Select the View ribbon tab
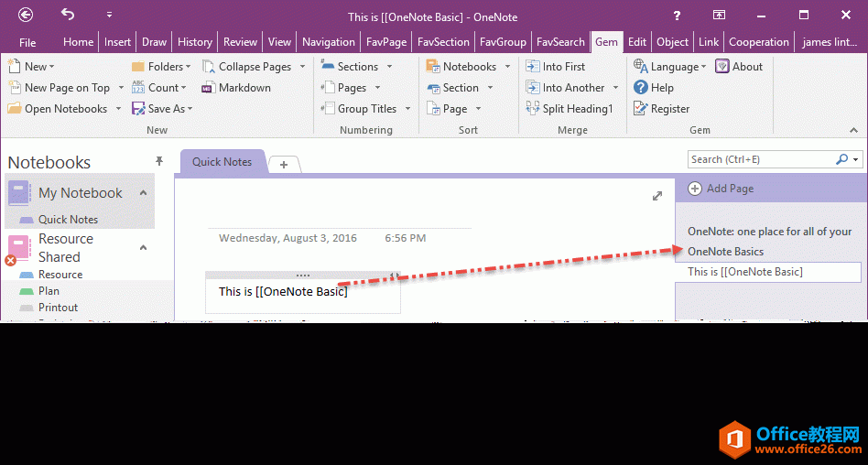Image resolution: width=868 pixels, height=465 pixels. point(279,42)
